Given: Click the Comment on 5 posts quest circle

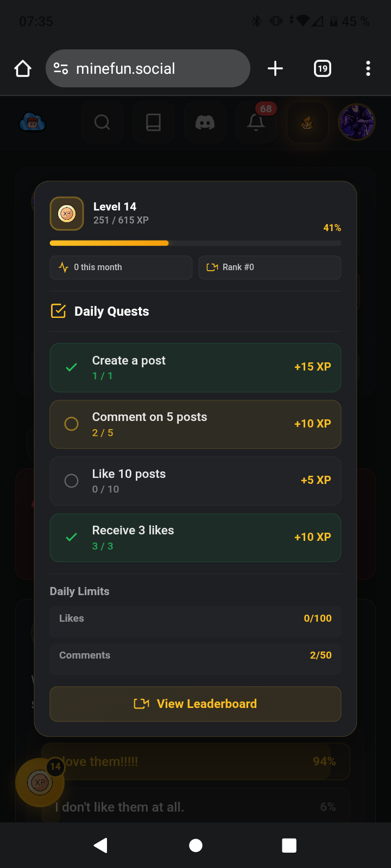Looking at the screenshot, I should click(71, 424).
